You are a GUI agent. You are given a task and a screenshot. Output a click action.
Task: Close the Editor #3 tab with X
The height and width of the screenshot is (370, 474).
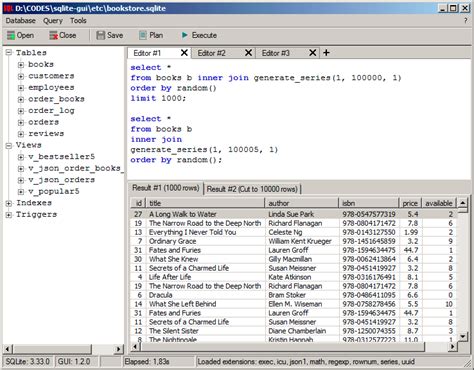click(312, 53)
